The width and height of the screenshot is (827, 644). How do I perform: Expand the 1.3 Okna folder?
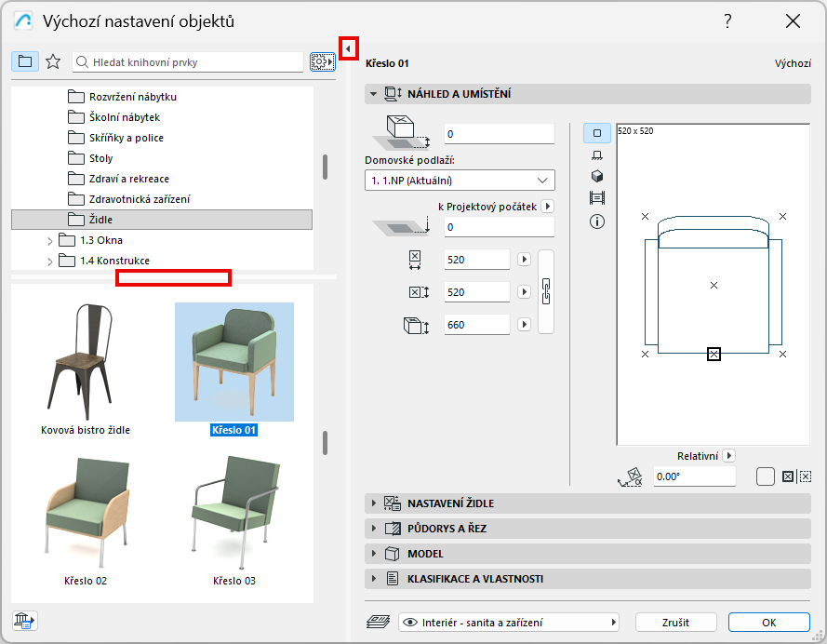pos(50,240)
